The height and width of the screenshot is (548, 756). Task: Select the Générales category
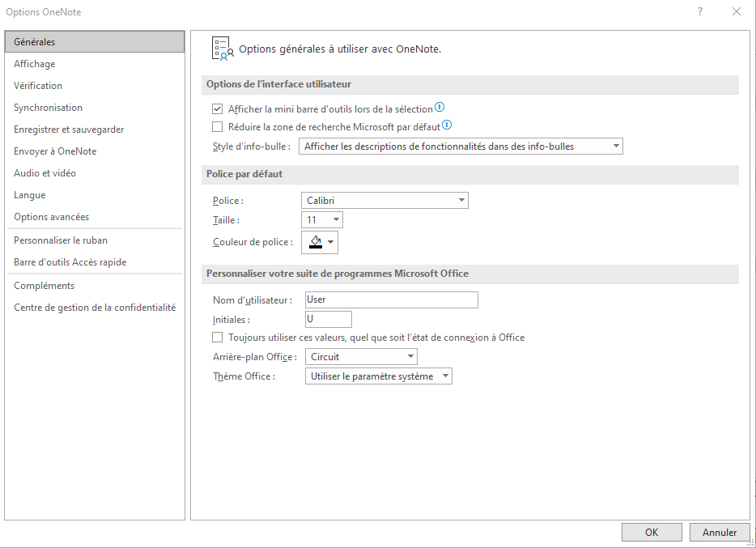click(95, 42)
